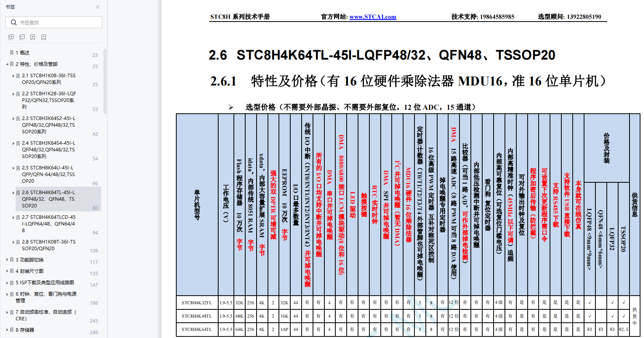Click the section heading 2.6 STC8H4K64TL-45I-LQFP48/32
The height and width of the screenshot is (338, 644).
pyautogui.click(x=382, y=55)
